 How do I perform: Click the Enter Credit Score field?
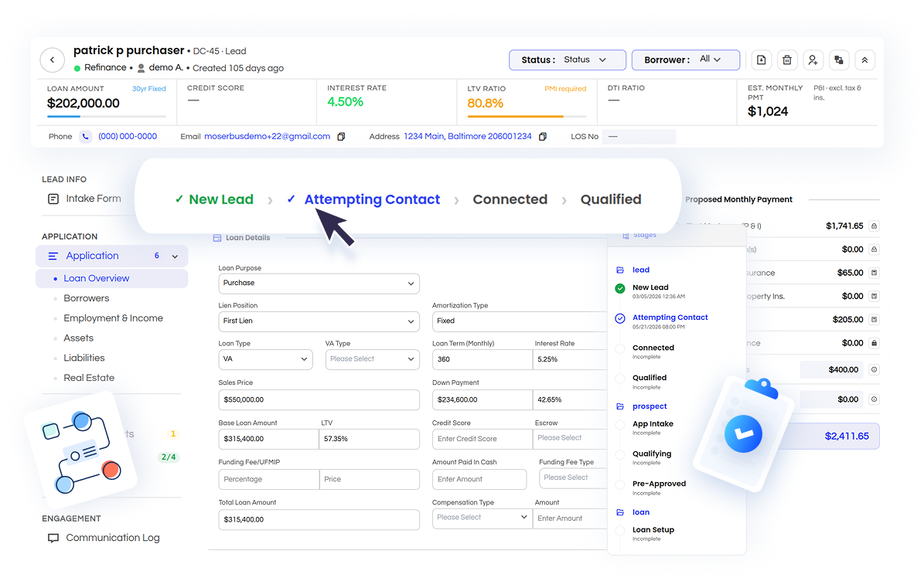[482, 439]
